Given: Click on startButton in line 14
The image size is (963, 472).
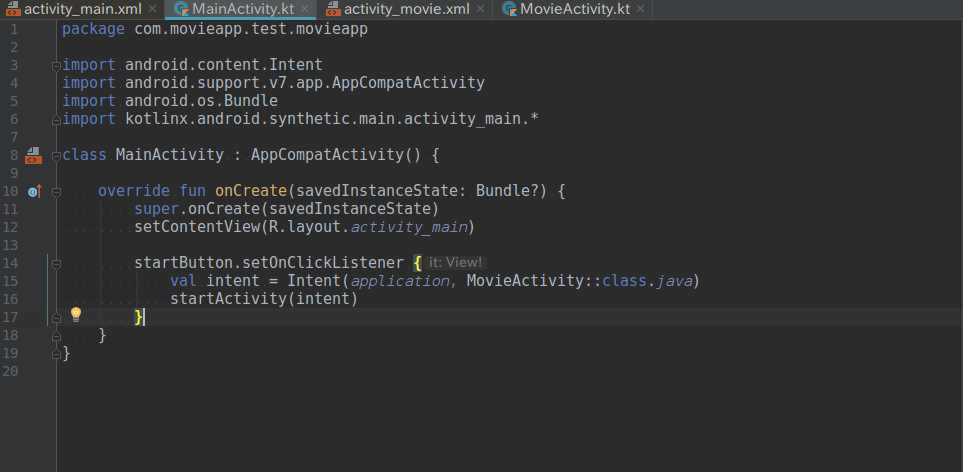Looking at the screenshot, I should pyautogui.click(x=184, y=263).
